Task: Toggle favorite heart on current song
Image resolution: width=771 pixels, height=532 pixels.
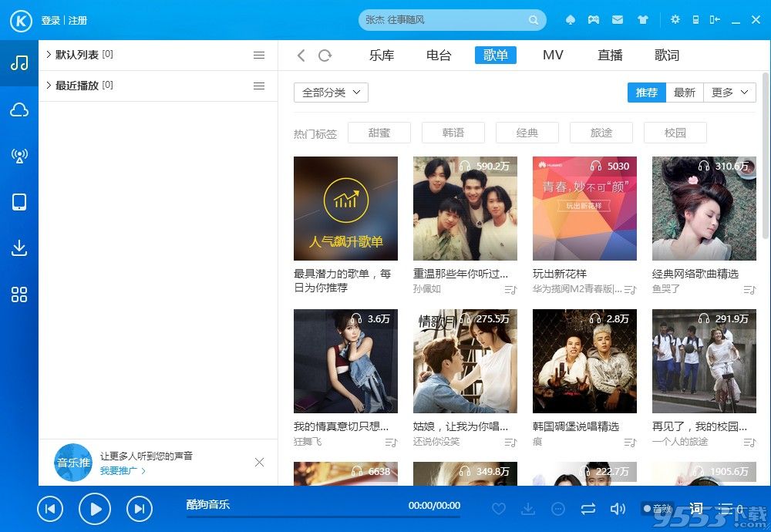Action: tap(499, 508)
